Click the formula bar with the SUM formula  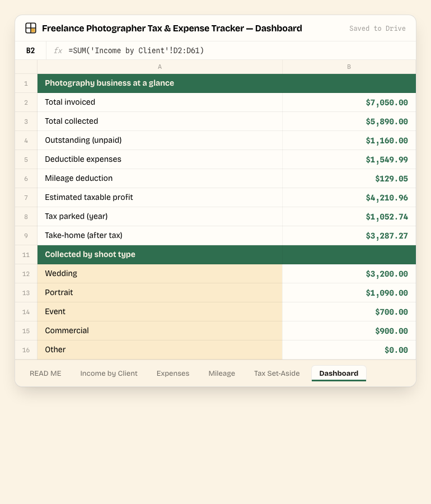(x=231, y=50)
